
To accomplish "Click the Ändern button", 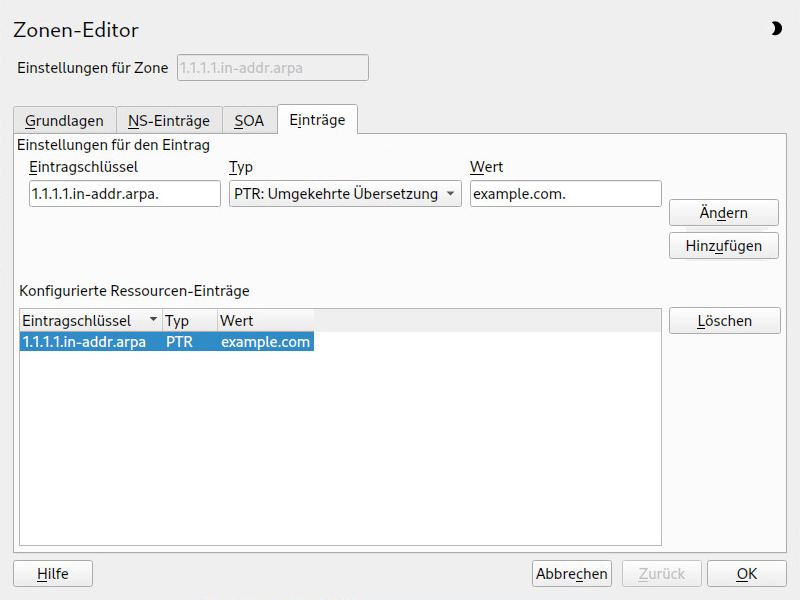I will click(x=723, y=212).
